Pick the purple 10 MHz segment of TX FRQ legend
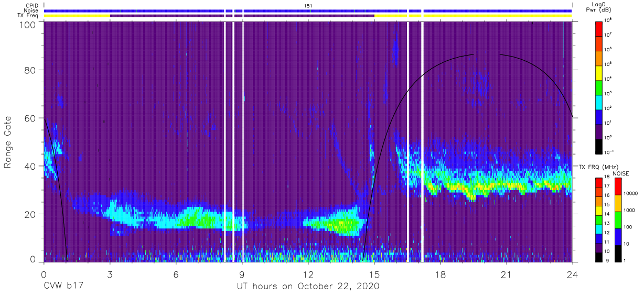This screenshot has height=297, width=644. tap(599, 247)
